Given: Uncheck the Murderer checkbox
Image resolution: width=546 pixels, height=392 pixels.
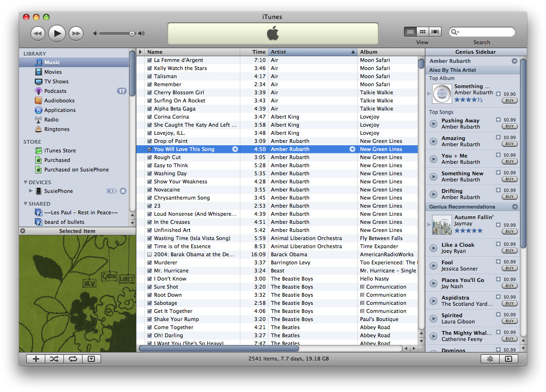Looking at the screenshot, I should pyautogui.click(x=149, y=262).
